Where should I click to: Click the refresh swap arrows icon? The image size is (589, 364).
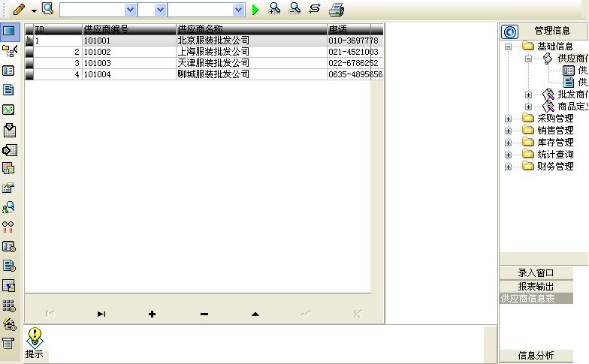(x=315, y=9)
